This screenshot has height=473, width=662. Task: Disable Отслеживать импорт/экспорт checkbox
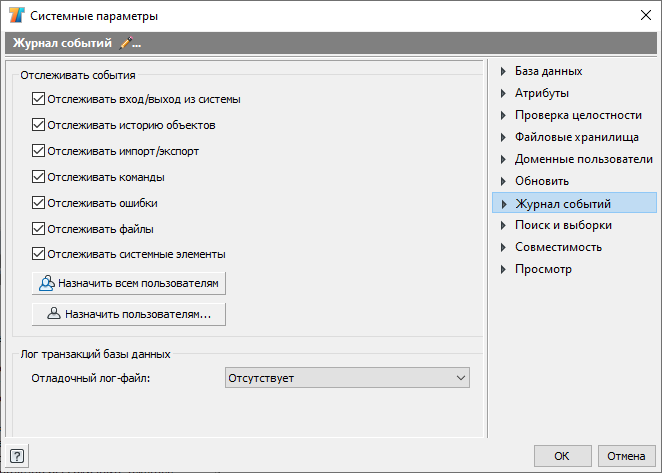[x=38, y=151]
